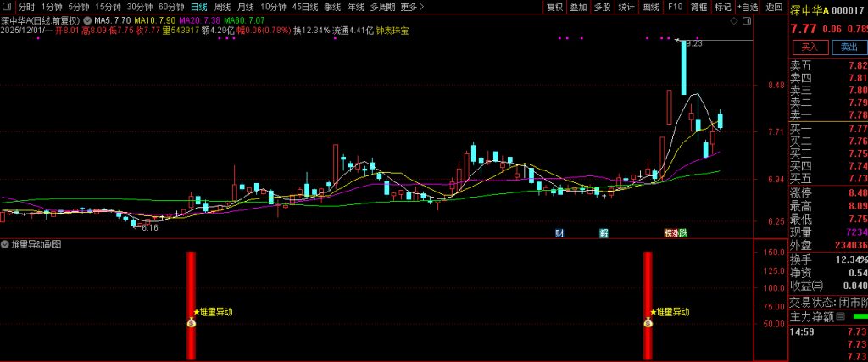Activate the 画线 drawing tools
This screenshot has width=868, height=362.
click(650, 7)
